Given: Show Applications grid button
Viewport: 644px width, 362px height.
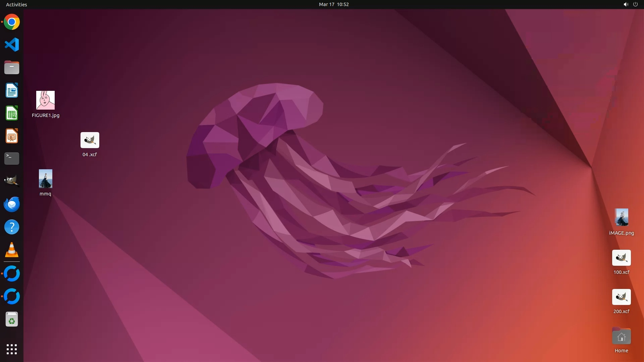Looking at the screenshot, I should point(12,349).
